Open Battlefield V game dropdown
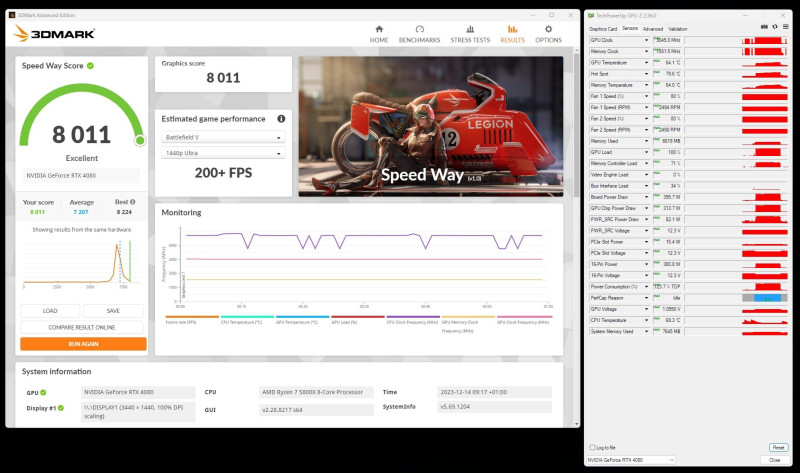The width and height of the screenshot is (800, 473). [223, 137]
